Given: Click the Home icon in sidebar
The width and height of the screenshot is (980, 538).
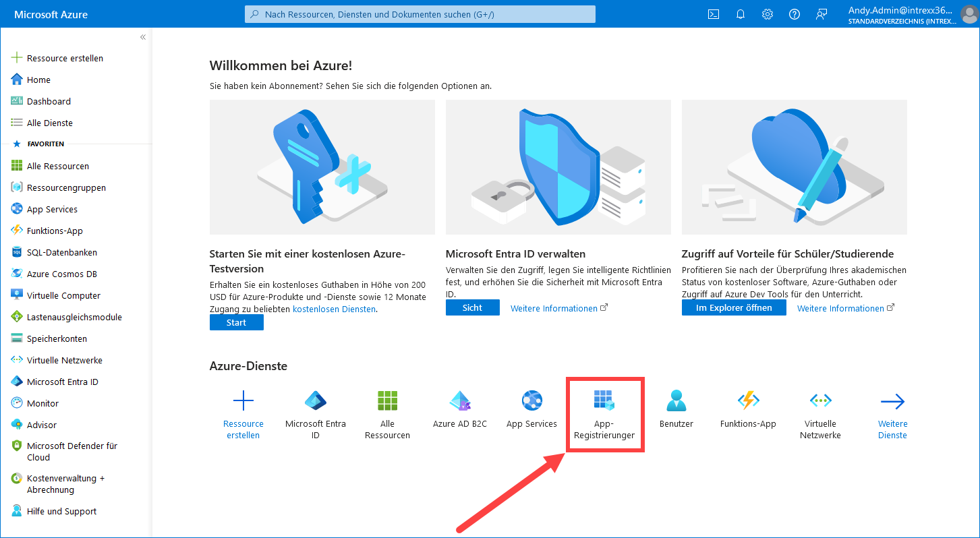Looking at the screenshot, I should (17, 80).
